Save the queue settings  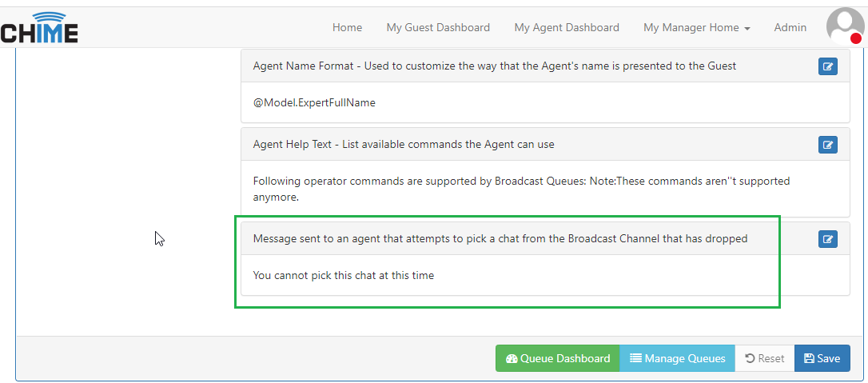pyautogui.click(x=822, y=358)
